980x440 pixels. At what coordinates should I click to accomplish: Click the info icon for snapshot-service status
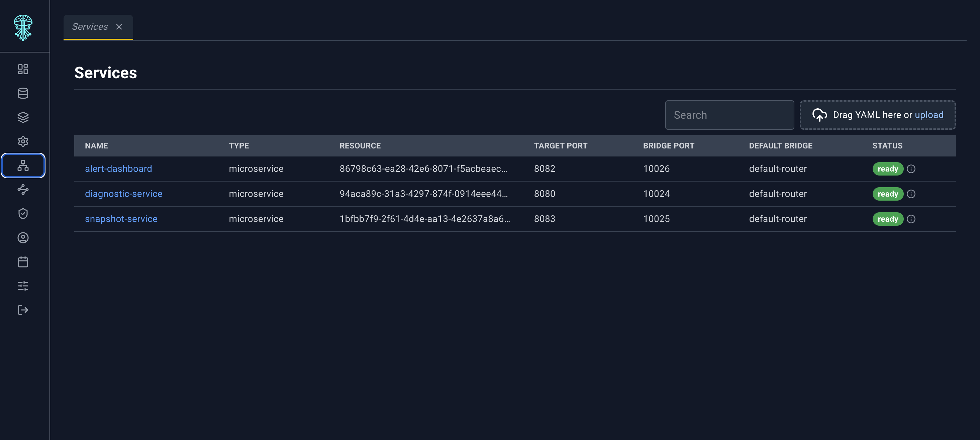911,219
